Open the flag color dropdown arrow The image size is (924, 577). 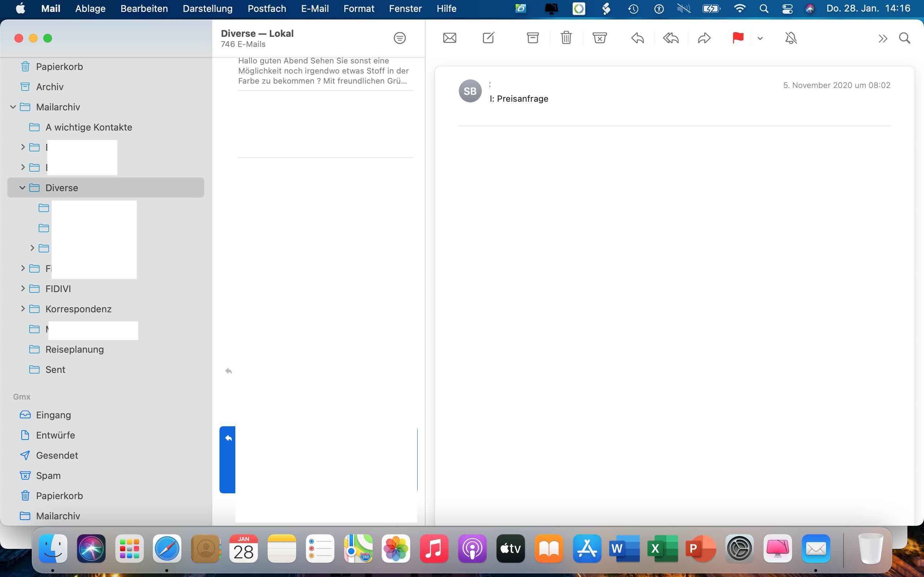tap(760, 38)
